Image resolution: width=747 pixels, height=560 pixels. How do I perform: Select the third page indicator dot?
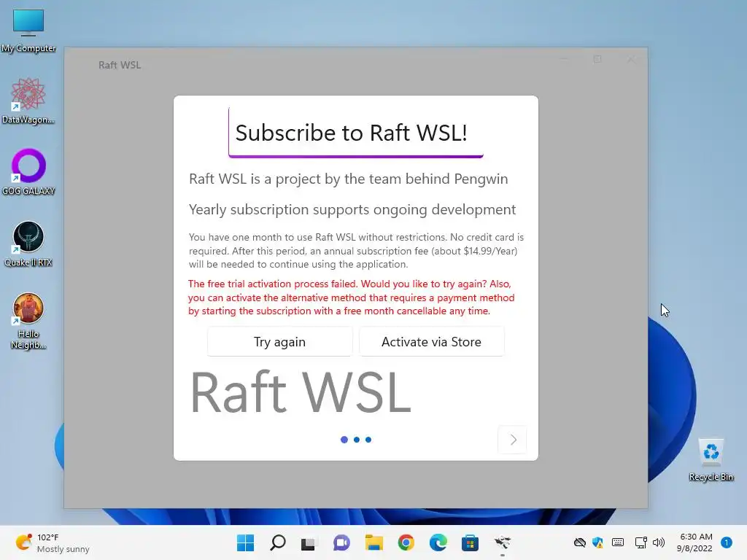click(x=368, y=440)
